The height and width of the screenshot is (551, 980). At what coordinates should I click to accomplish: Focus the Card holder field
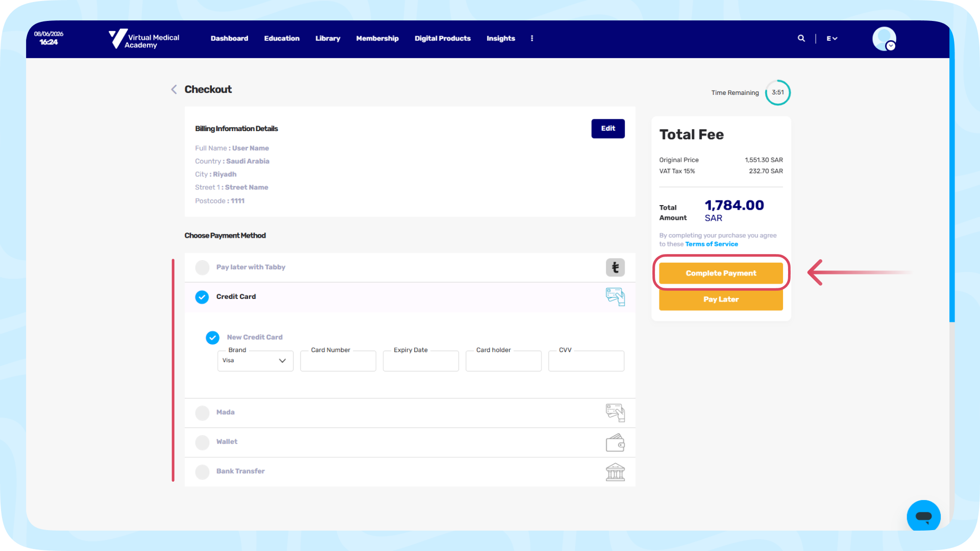click(x=503, y=361)
